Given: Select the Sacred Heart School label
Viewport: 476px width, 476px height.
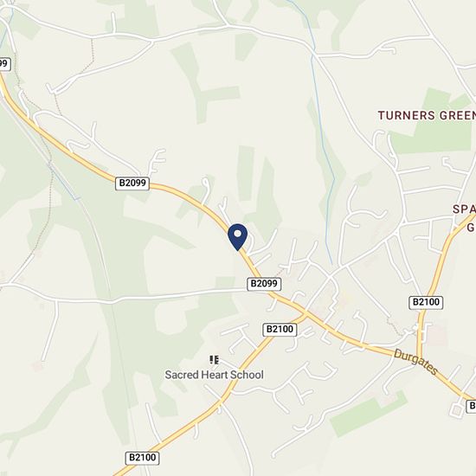Looking at the screenshot, I should [x=214, y=375].
